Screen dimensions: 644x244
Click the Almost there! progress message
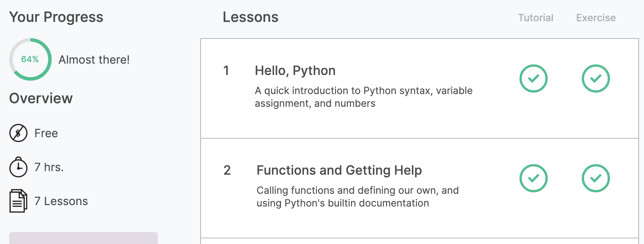94,60
